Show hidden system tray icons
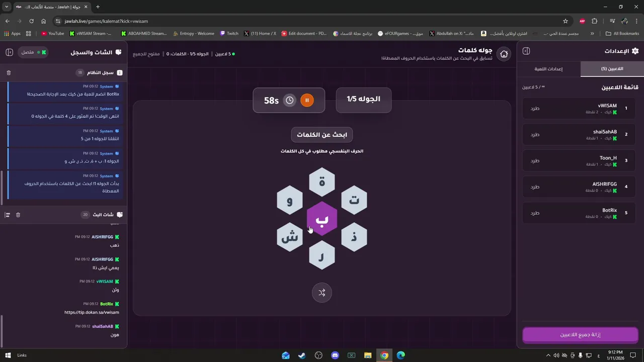This screenshot has height=362, width=644. click(x=548, y=355)
